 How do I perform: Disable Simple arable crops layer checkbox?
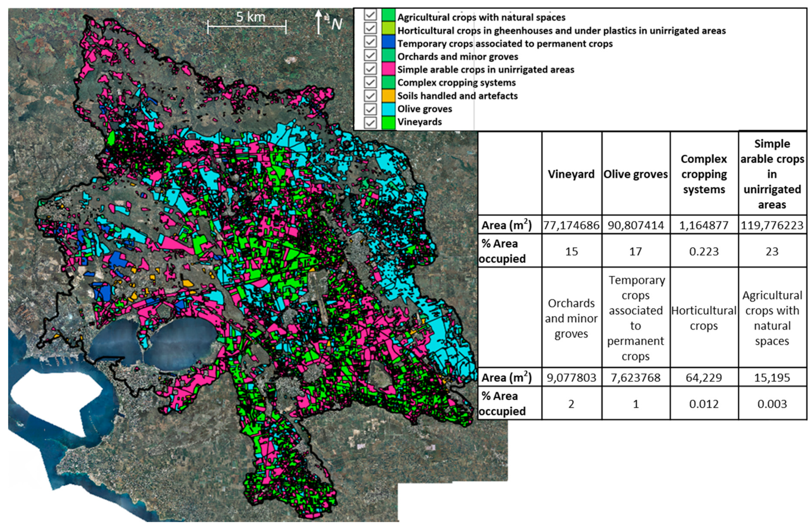coord(370,69)
